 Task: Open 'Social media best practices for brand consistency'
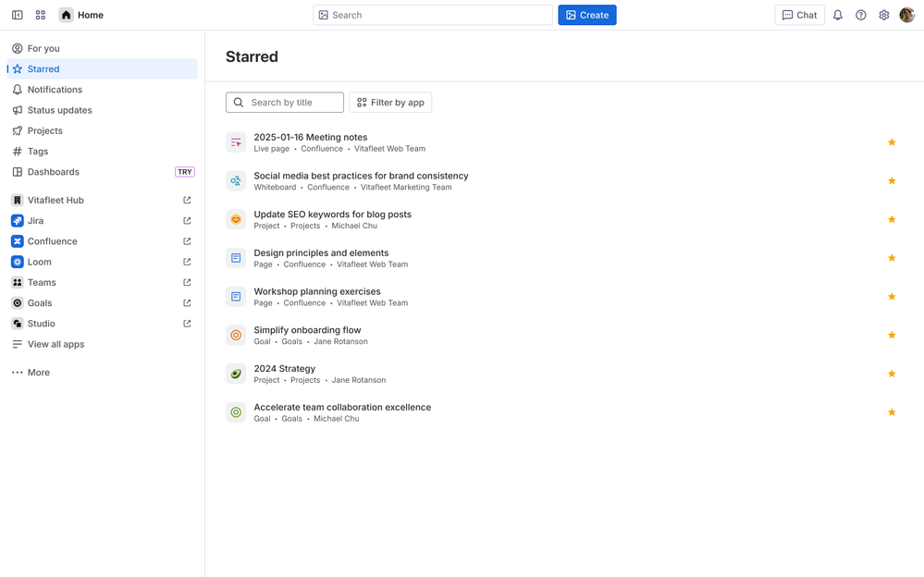click(x=361, y=176)
